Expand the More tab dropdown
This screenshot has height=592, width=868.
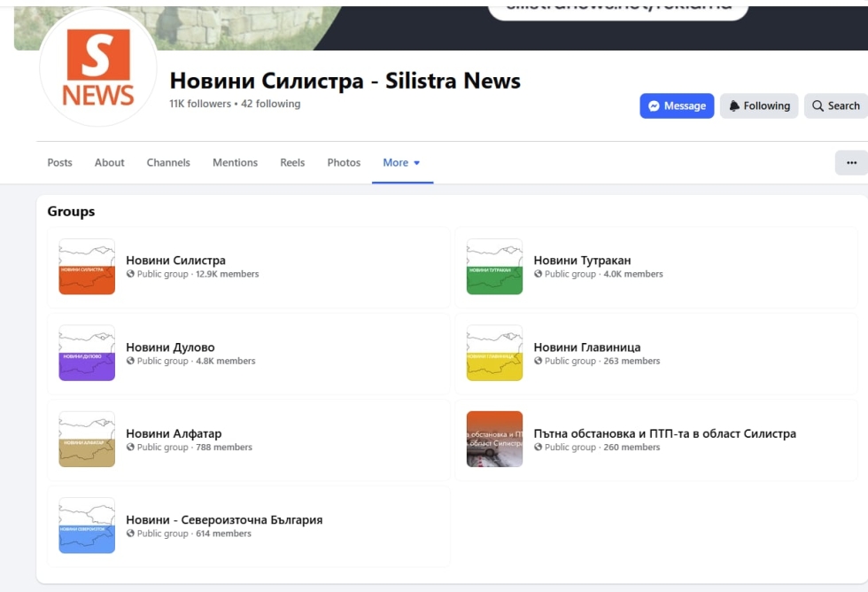(402, 163)
